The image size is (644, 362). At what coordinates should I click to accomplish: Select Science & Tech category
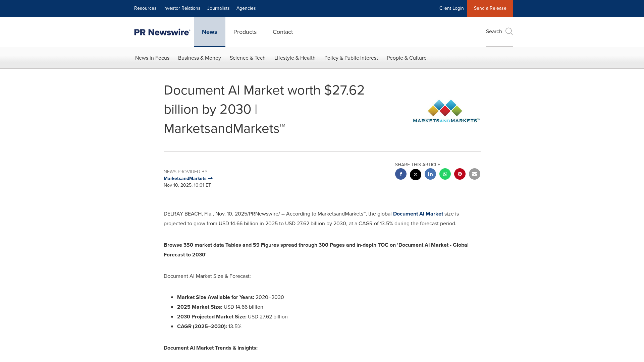(x=248, y=58)
